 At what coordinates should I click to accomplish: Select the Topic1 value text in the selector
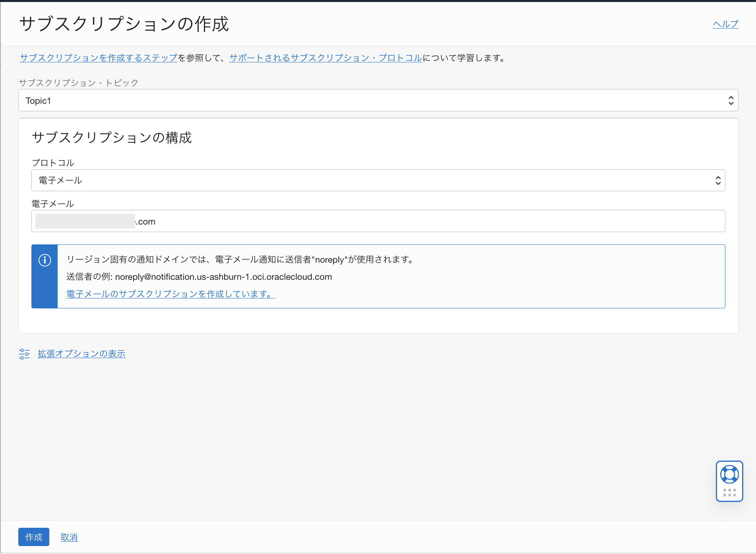38,100
